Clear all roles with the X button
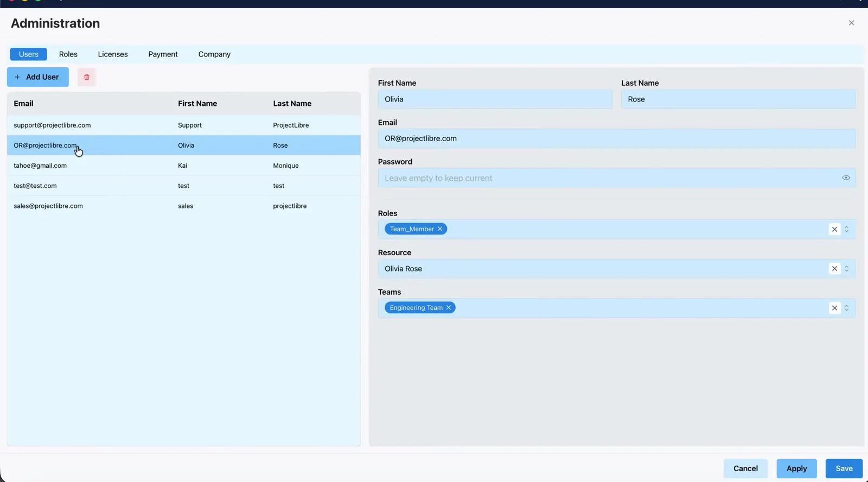868x482 pixels. click(x=834, y=229)
